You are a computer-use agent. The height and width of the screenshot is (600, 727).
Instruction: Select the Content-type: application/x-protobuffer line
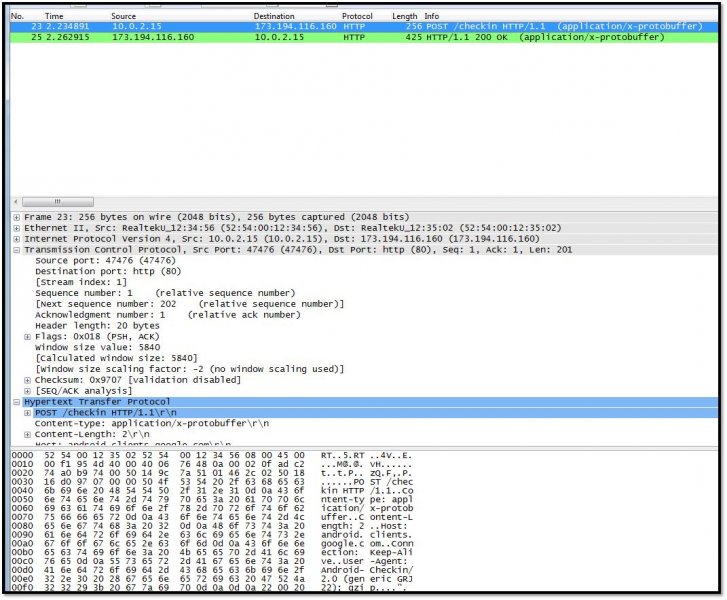click(152, 423)
